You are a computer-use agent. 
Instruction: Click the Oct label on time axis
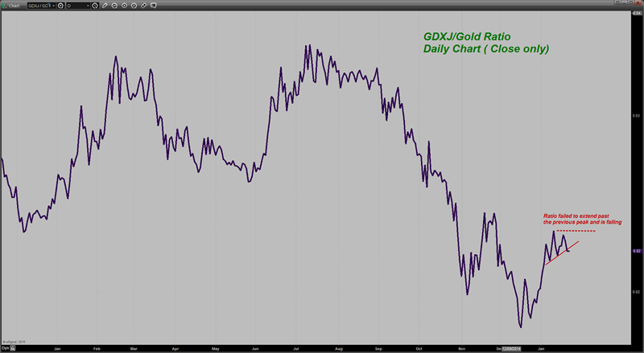[x=419, y=349]
